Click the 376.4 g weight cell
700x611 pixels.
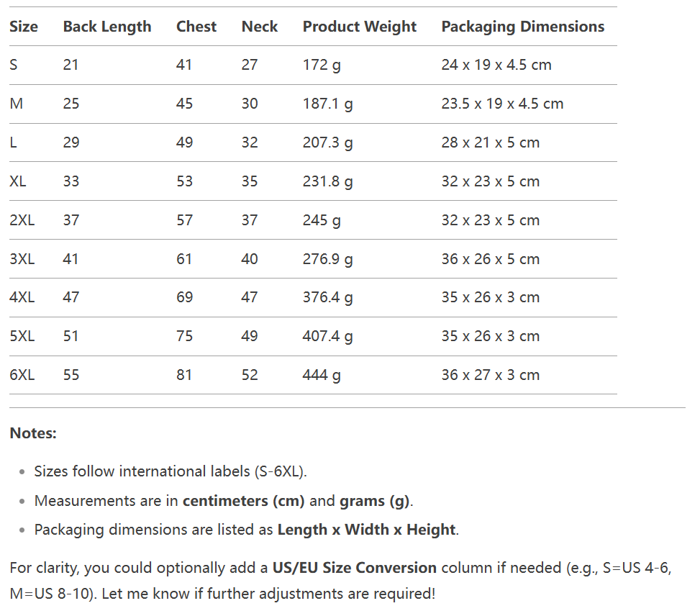click(327, 297)
